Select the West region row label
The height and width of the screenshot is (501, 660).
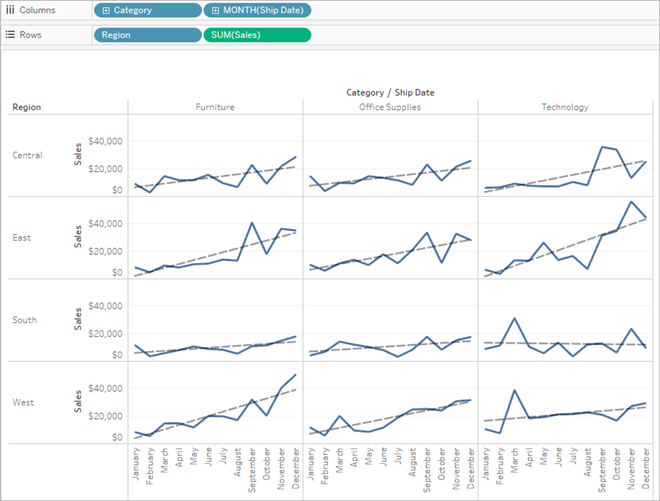click(23, 402)
